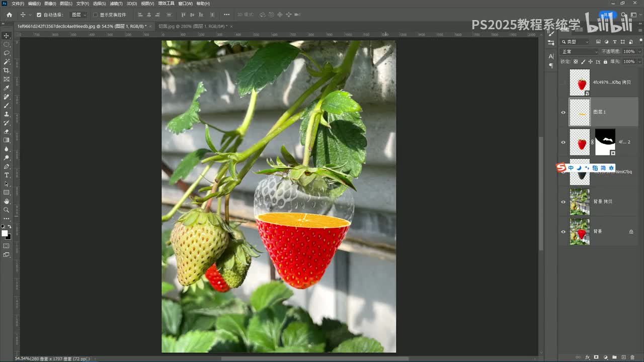The height and width of the screenshot is (362, 644).
Task: Align horizontal centers button in options bar
Action: click(149, 15)
